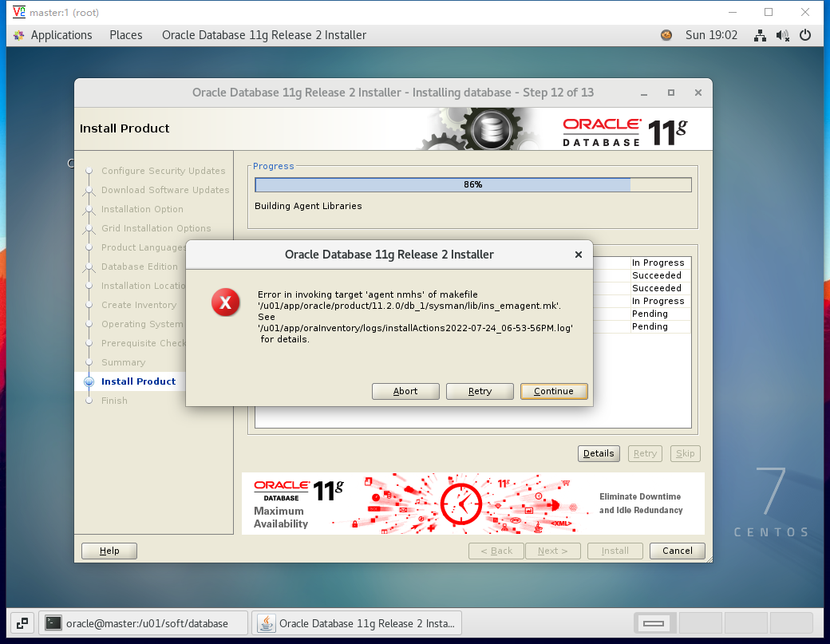Viewport: 830px width, 644px height.
Task: Select Download Software Updates step
Action: click(165, 190)
